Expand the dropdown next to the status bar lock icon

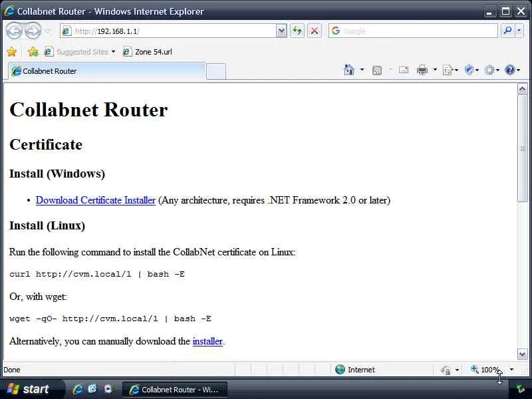(x=457, y=370)
